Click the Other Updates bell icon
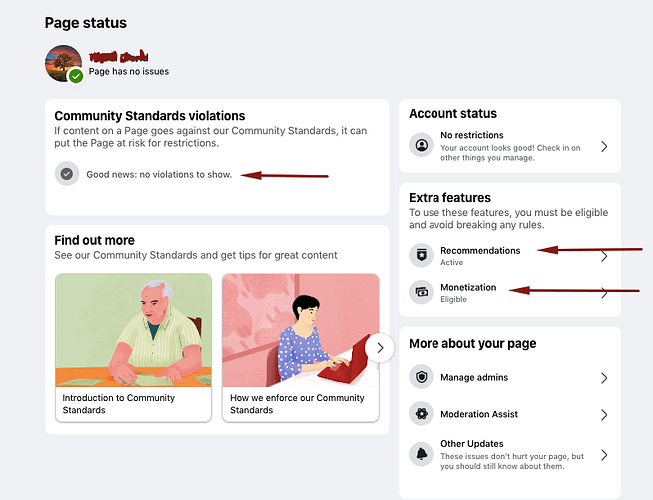Viewport: 653px width, 500px height. coord(421,454)
